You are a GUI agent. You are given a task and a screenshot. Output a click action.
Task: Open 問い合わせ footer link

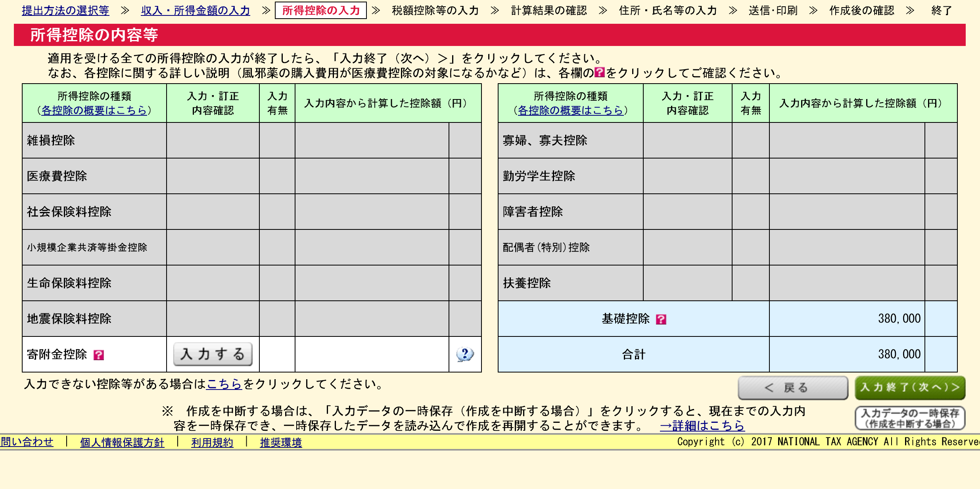(27, 442)
